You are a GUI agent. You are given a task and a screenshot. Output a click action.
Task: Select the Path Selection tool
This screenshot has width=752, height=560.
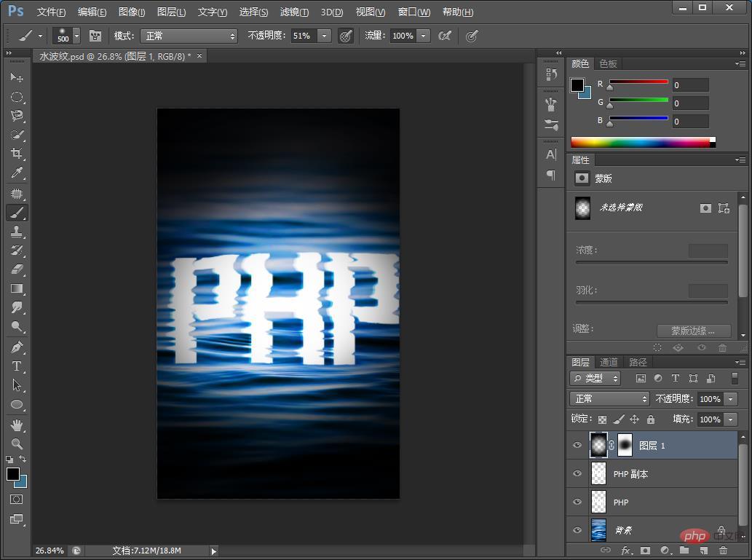[x=17, y=384]
